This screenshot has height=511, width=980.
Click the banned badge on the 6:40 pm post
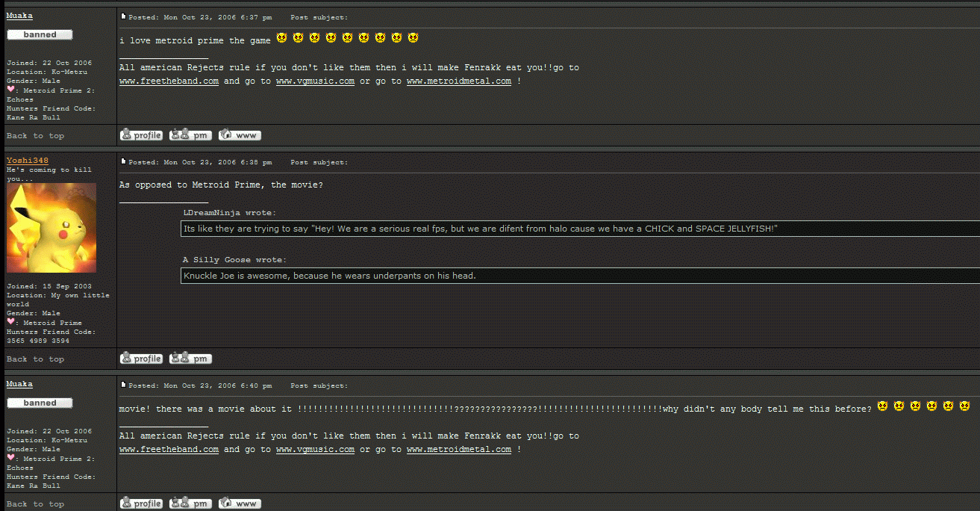40,403
